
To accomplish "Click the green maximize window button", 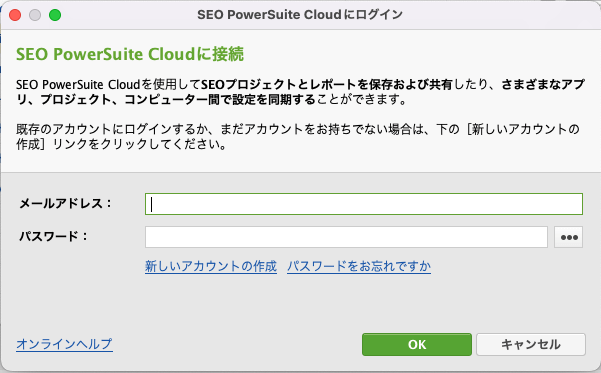I will click(55, 15).
